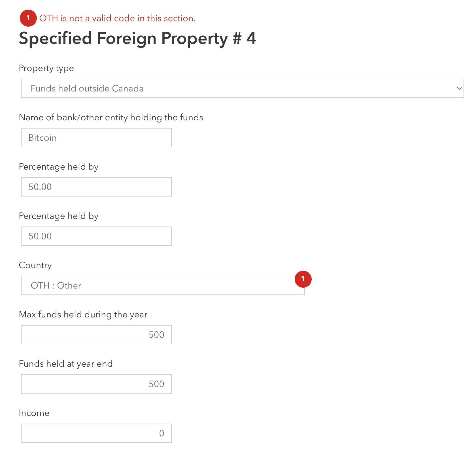Click the 'Specified Foreign Property # 4' heading
This screenshot has height=457, width=476.
point(137,38)
